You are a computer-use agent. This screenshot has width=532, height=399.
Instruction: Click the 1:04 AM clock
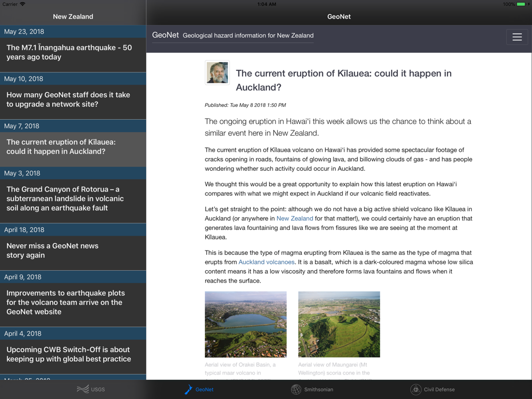tap(267, 4)
